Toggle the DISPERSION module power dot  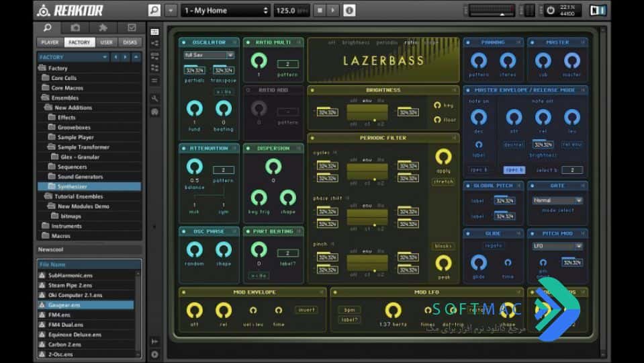pyautogui.click(x=248, y=148)
